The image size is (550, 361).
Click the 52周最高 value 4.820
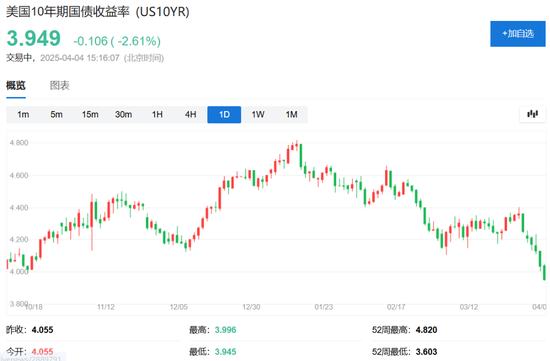pyautogui.click(x=427, y=330)
